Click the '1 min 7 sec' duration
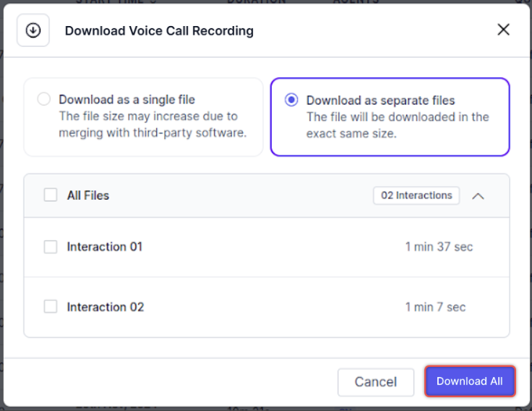Screen dimensions: 532x411 pos(436,307)
